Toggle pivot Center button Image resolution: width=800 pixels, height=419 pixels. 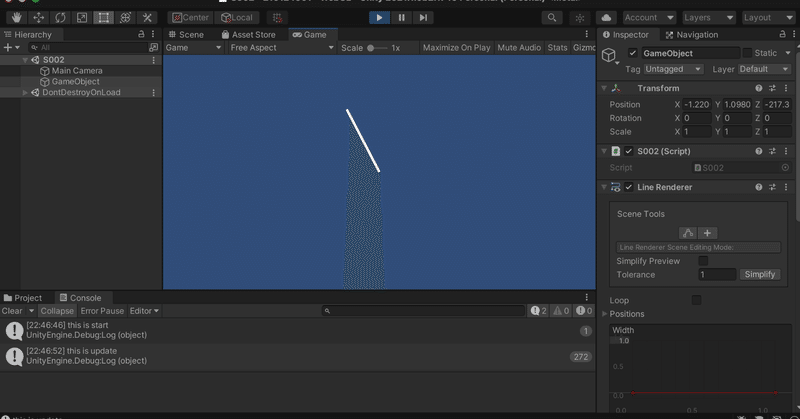point(190,18)
